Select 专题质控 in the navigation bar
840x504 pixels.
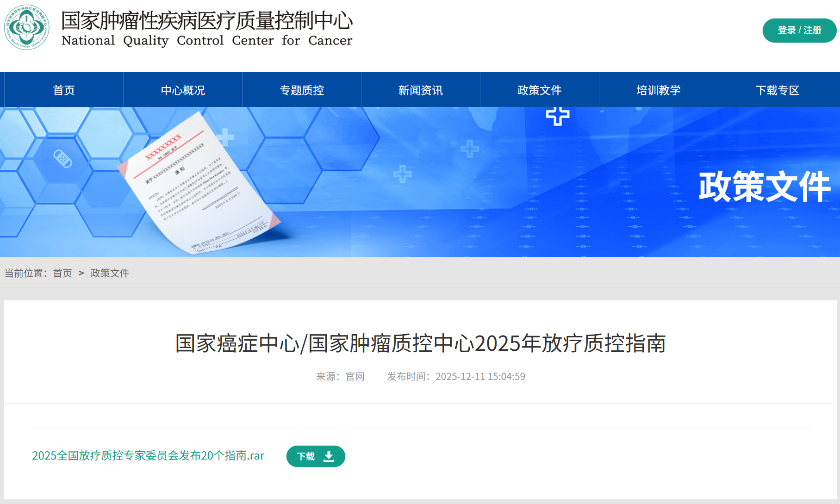[302, 90]
